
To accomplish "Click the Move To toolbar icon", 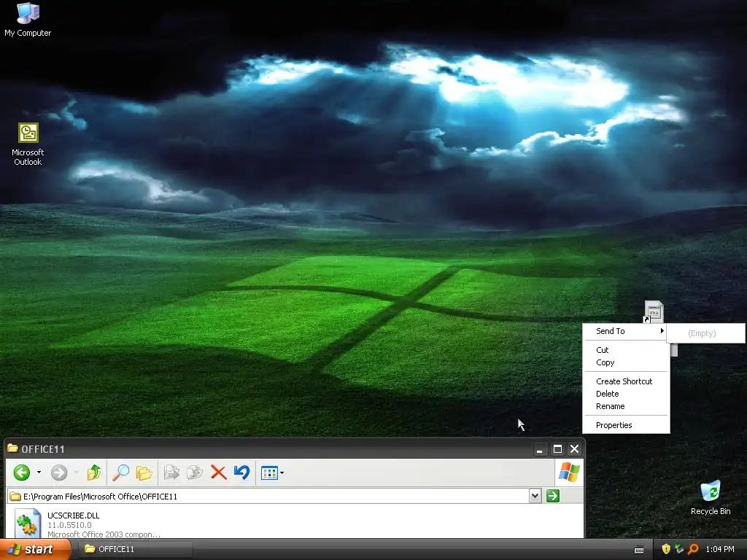I will point(171,472).
